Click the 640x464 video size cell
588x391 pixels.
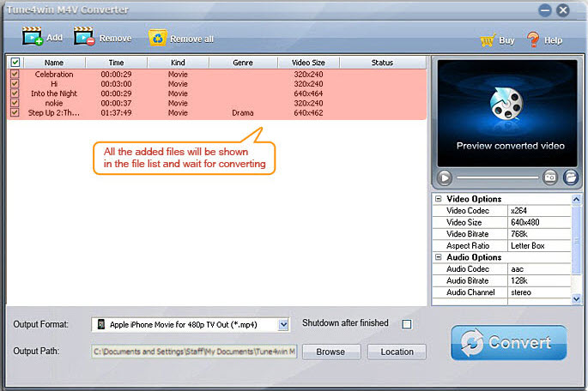pyautogui.click(x=308, y=93)
